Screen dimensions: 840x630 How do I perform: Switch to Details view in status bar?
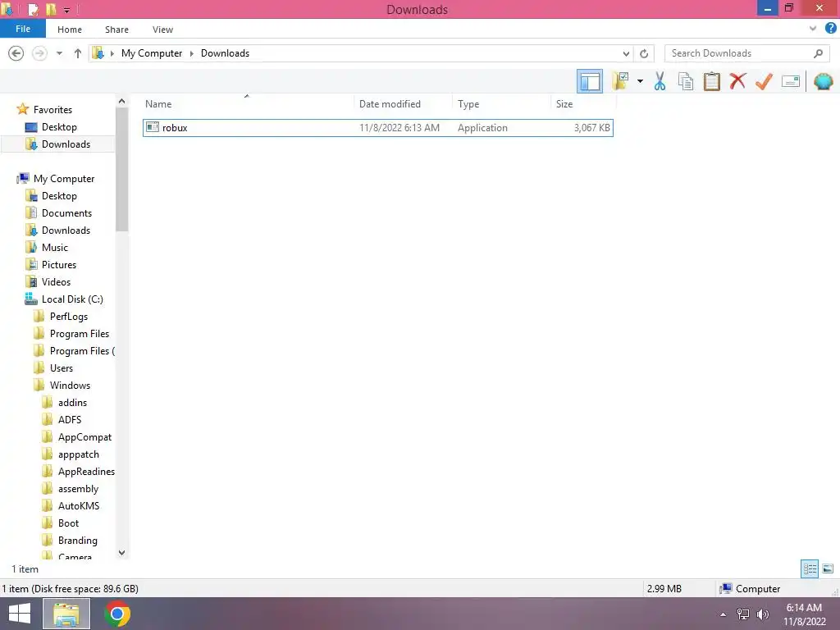(810, 568)
